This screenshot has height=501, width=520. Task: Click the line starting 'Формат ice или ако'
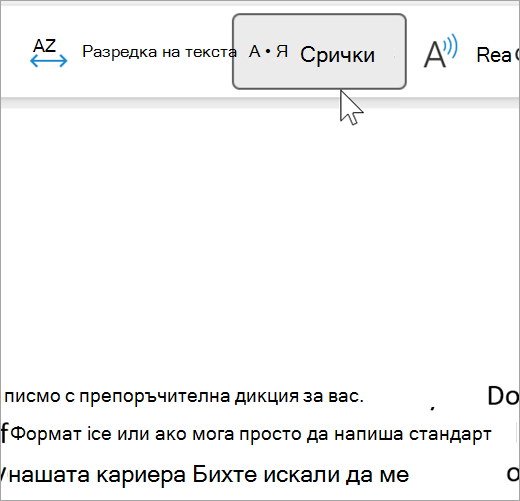tap(251, 434)
